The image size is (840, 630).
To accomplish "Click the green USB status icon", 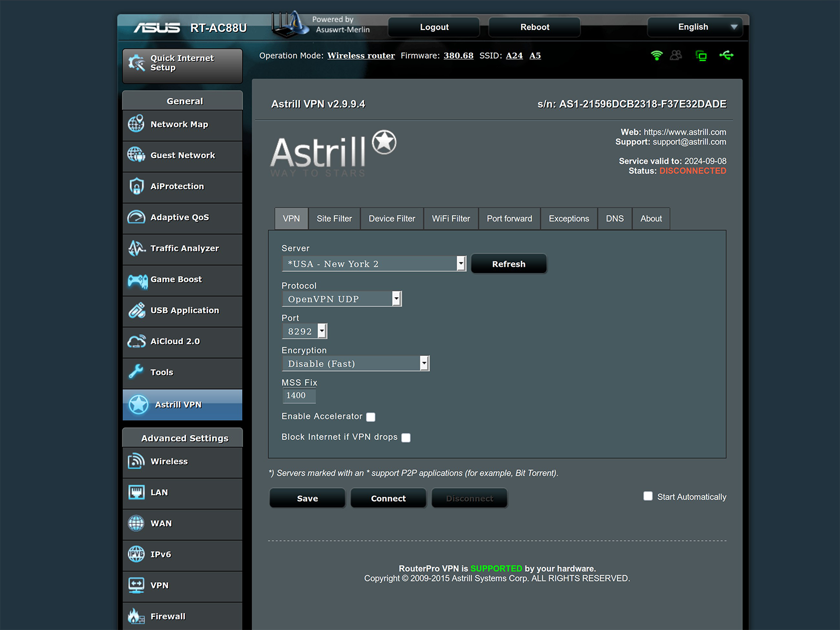I will (x=727, y=55).
